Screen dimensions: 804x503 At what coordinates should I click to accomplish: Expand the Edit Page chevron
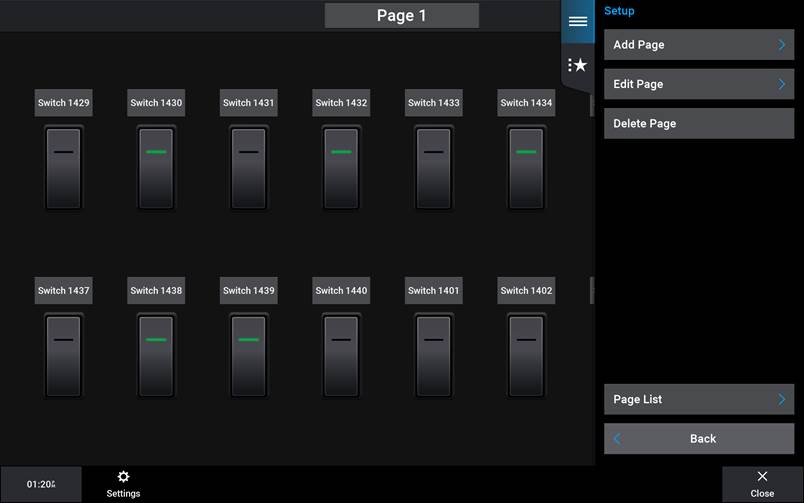click(781, 84)
